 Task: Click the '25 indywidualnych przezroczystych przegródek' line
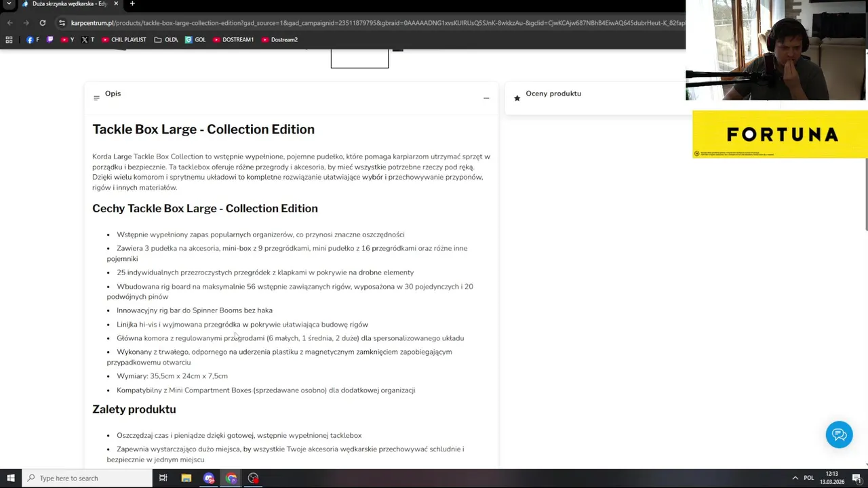click(x=265, y=272)
